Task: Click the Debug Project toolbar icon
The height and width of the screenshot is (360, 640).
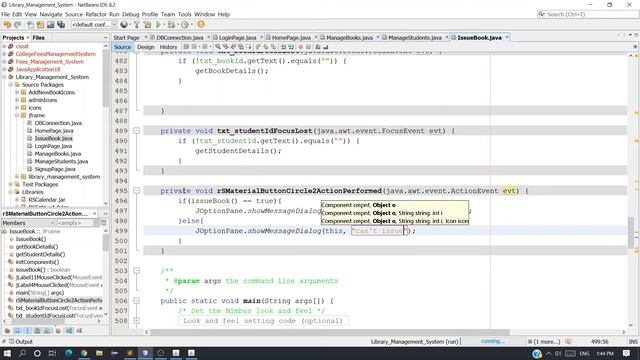Action: tap(171, 25)
